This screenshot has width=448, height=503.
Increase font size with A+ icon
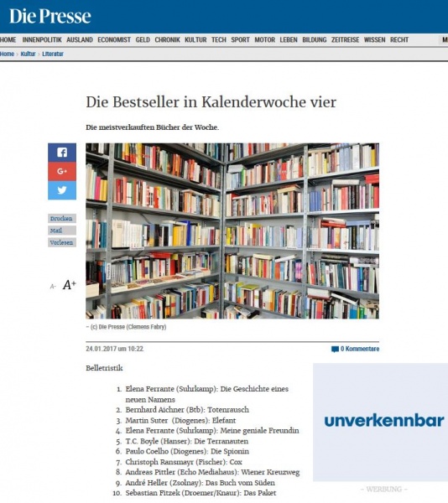[70, 285]
